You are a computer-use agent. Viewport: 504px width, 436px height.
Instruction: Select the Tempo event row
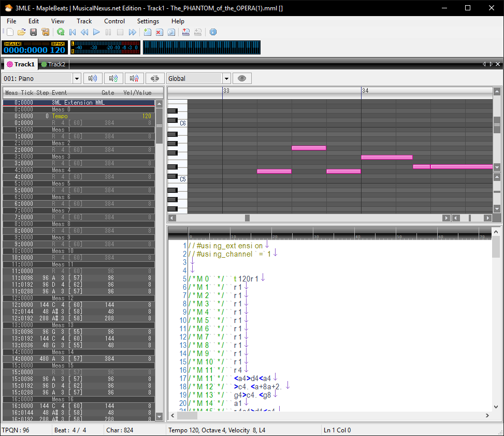tap(79, 116)
